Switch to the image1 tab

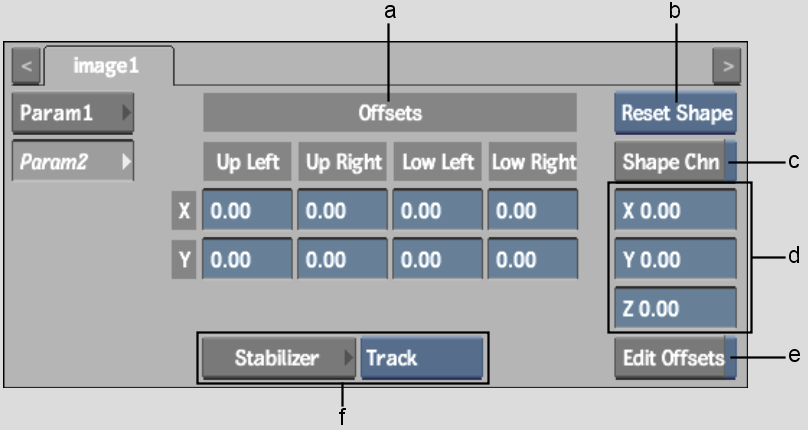[x=109, y=66]
